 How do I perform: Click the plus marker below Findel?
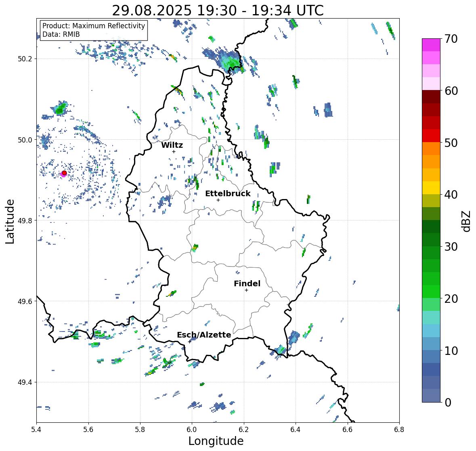coord(246,290)
